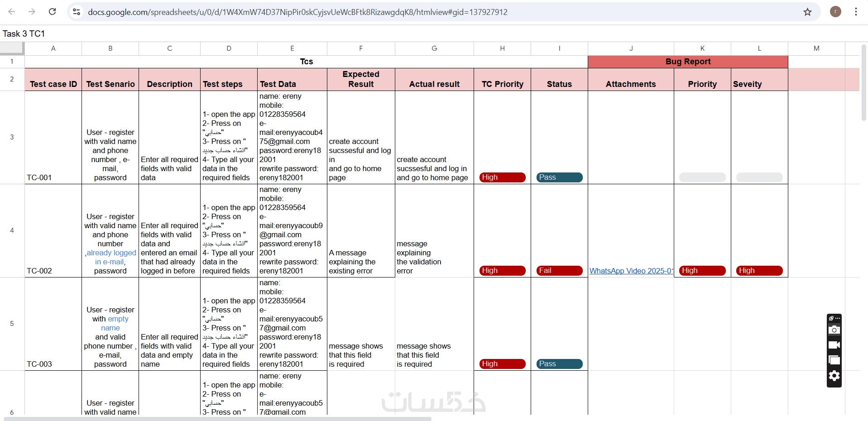
Task: Click the "Test steps" header cell
Action: [229, 80]
